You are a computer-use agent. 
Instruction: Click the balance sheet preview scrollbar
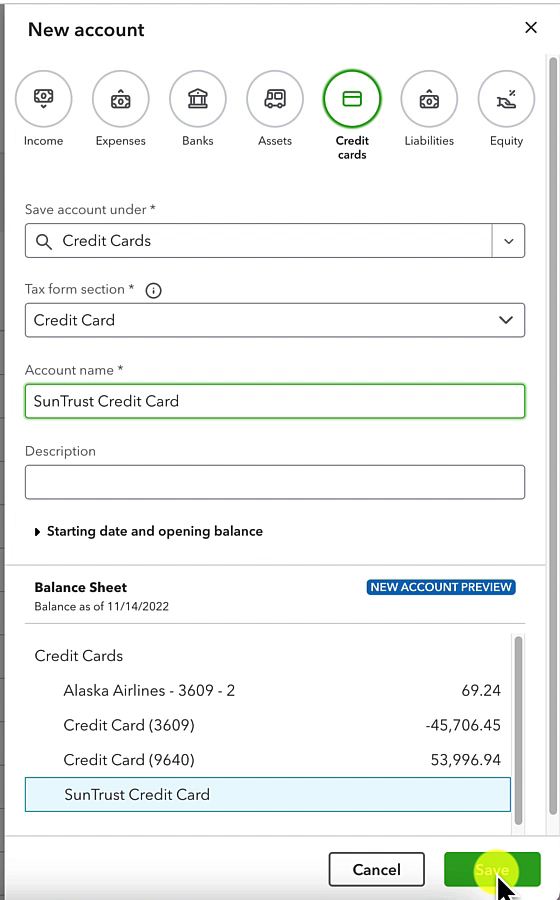click(519, 730)
